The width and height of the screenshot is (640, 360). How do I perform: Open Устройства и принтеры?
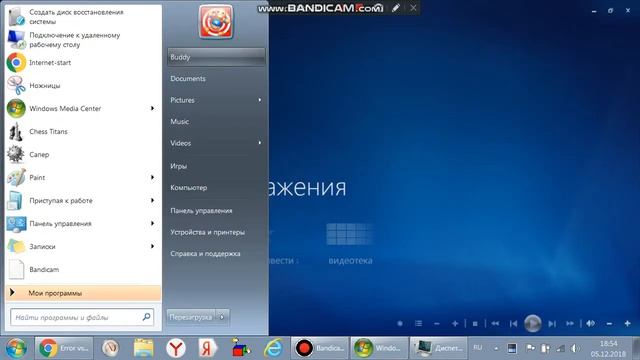[x=216, y=232]
